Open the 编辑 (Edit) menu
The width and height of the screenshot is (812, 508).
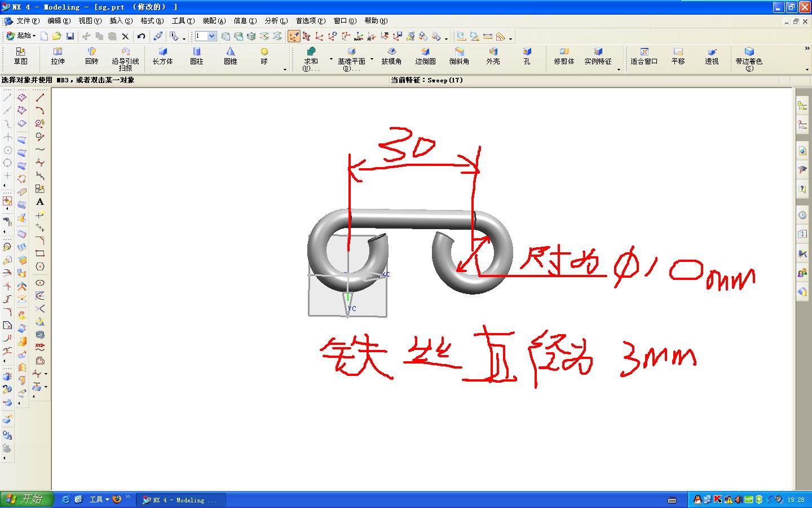point(59,21)
